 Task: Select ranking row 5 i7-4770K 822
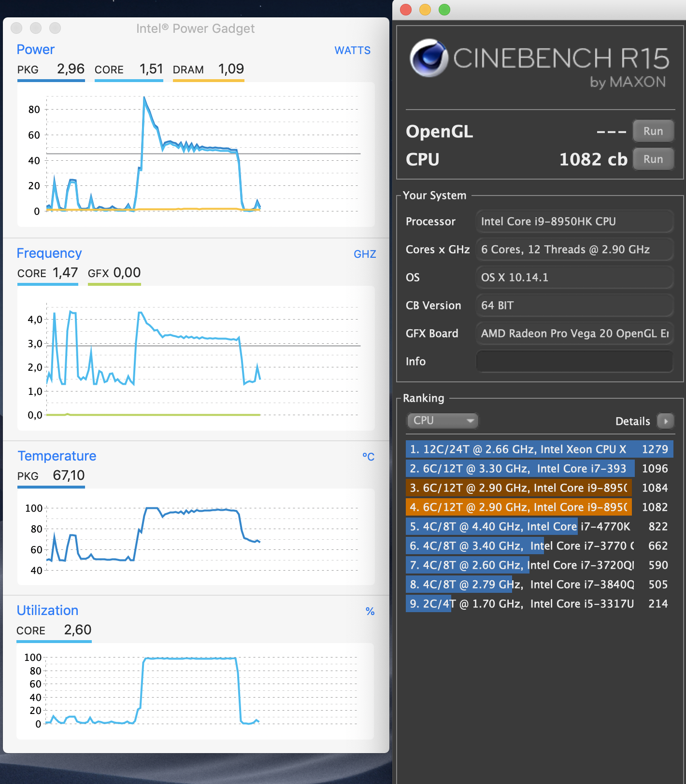pyautogui.click(x=539, y=526)
